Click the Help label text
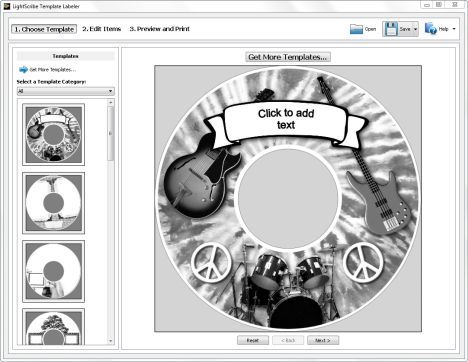The image size is (468, 362). pos(443,29)
